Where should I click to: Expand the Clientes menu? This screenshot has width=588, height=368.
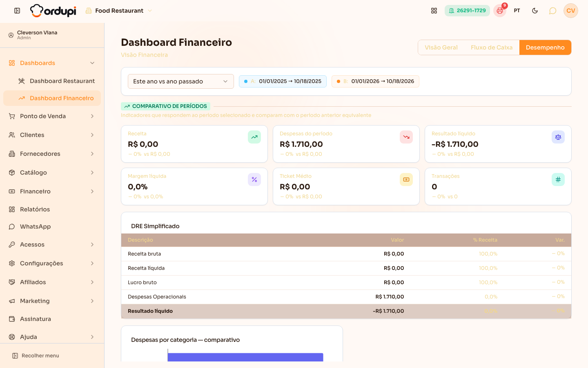pyautogui.click(x=52, y=135)
